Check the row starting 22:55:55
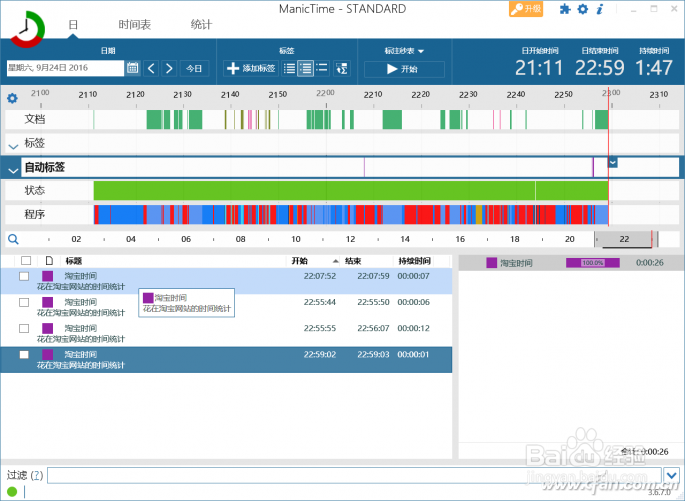685x501 pixels. 24,328
